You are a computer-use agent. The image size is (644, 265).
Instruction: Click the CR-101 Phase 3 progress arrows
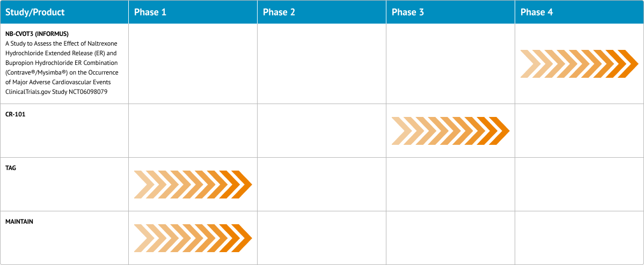[x=450, y=131]
